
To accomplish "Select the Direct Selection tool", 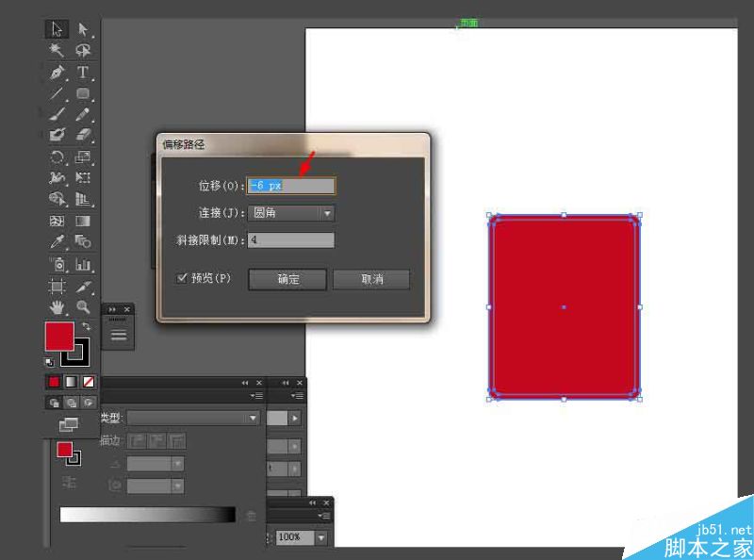I will 83,29.
